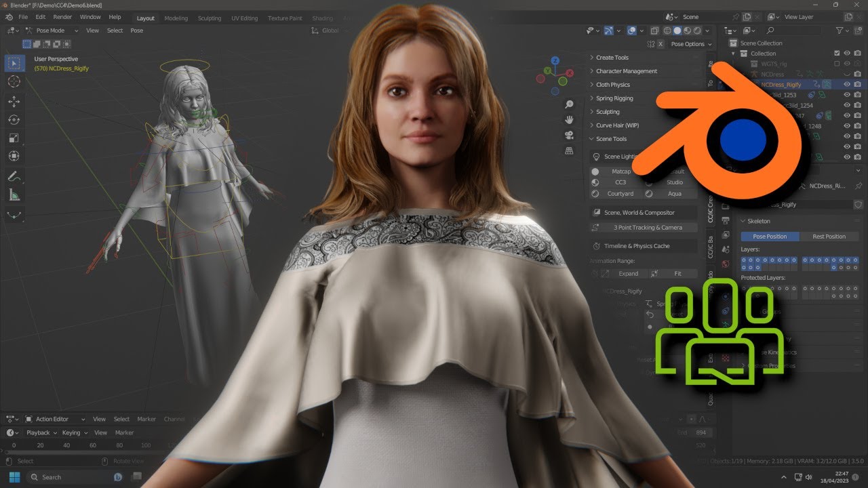This screenshot has height=488, width=868.
Task: Click the Aqua lighting preset button
Action: click(671, 194)
